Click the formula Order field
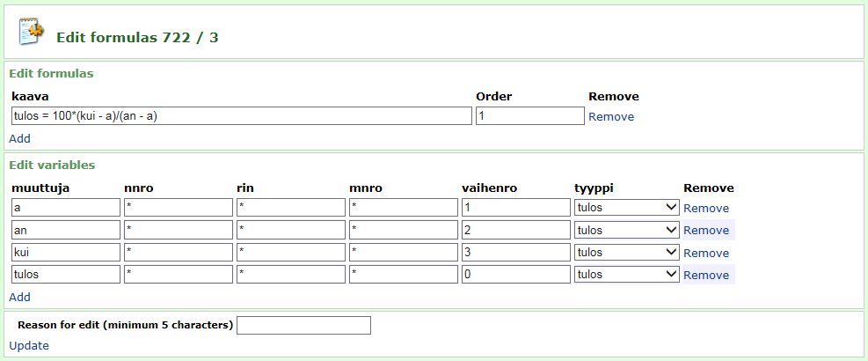 [529, 116]
